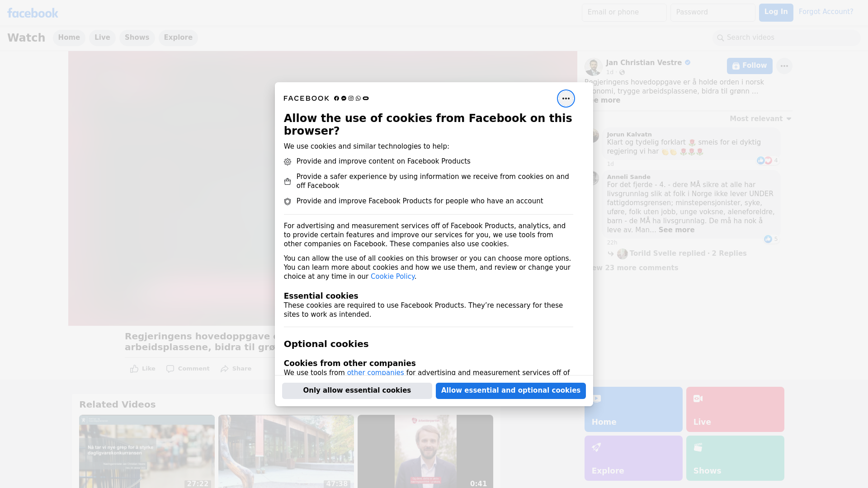Click the Comment speech bubble icon
The image size is (868, 488).
click(170, 369)
